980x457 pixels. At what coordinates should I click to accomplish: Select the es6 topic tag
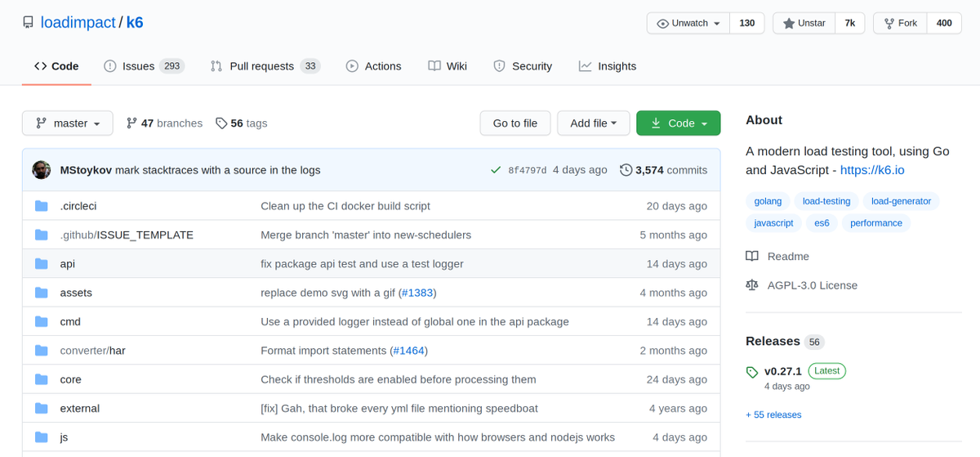(822, 223)
